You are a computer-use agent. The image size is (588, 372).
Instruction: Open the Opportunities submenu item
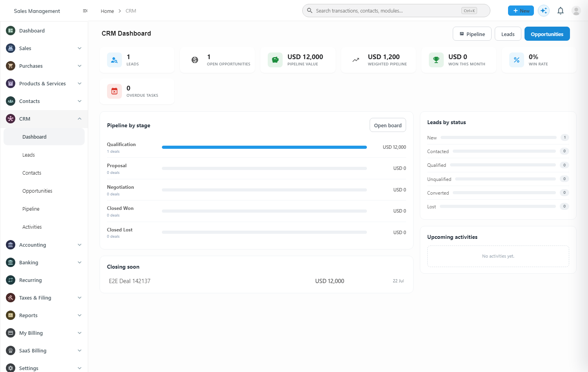pos(44,191)
